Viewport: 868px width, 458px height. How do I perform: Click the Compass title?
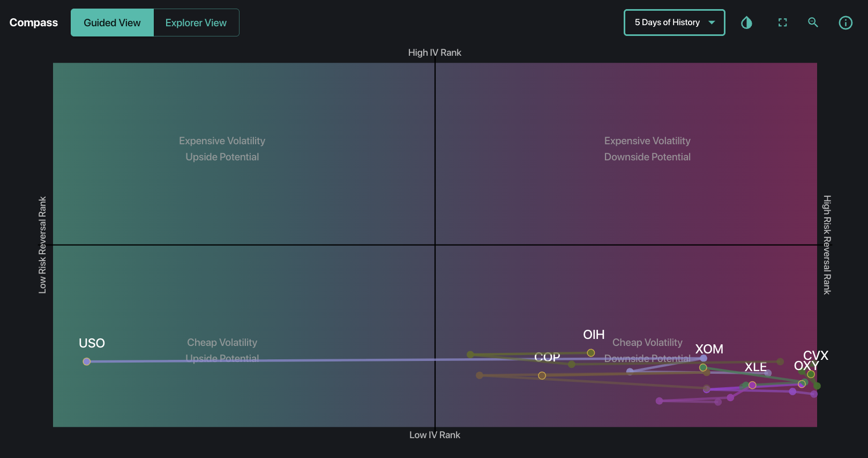pyautogui.click(x=34, y=23)
